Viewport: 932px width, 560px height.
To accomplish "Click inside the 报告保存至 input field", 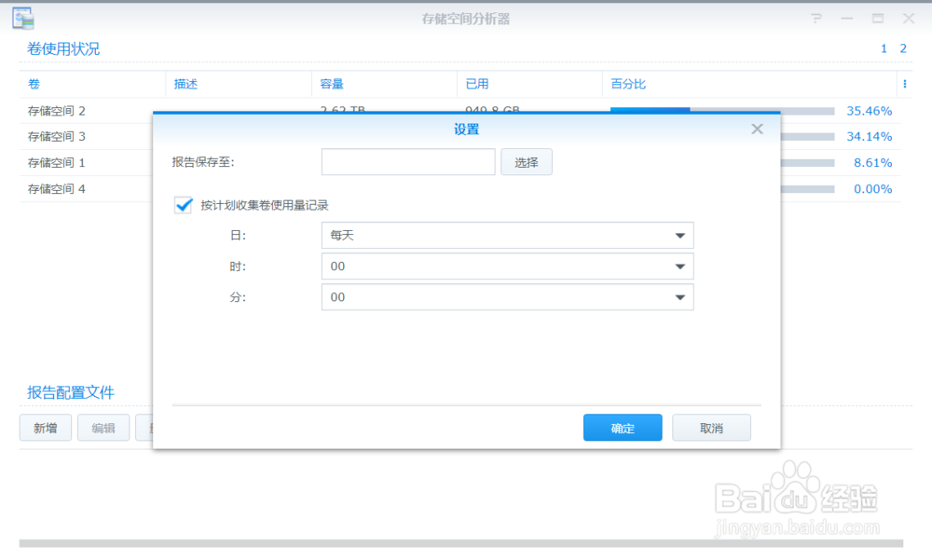I will (x=407, y=161).
